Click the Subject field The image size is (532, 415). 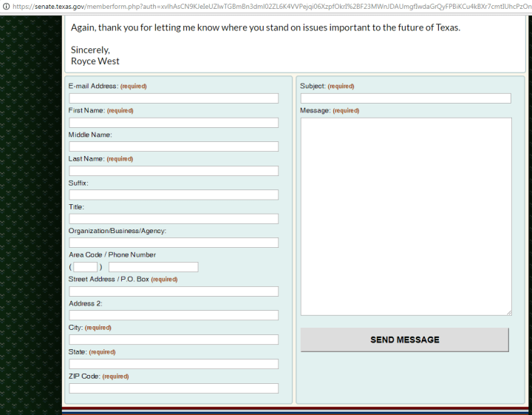(406, 98)
